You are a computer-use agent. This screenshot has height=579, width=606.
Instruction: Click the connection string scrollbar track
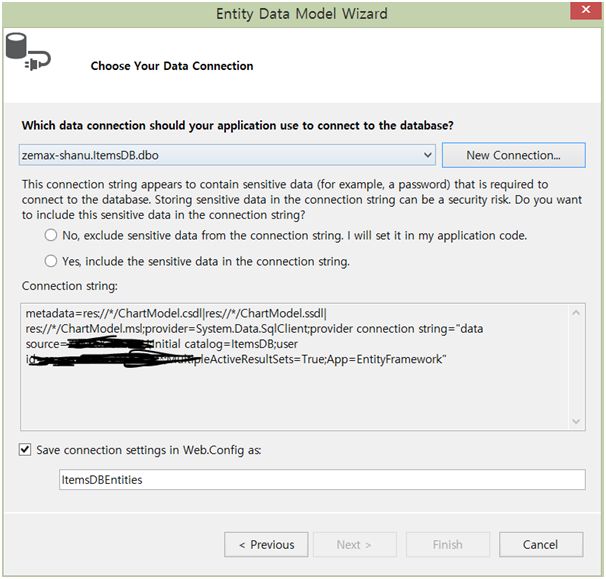point(576,367)
